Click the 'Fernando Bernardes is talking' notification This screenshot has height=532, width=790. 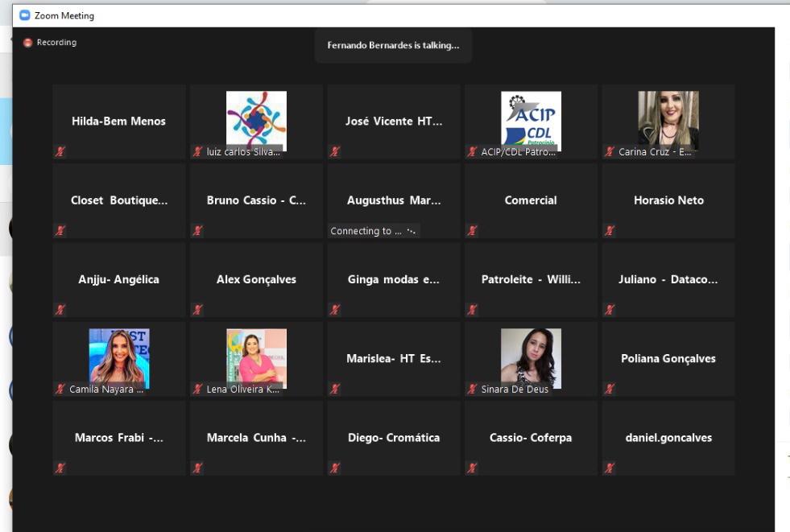(393, 46)
